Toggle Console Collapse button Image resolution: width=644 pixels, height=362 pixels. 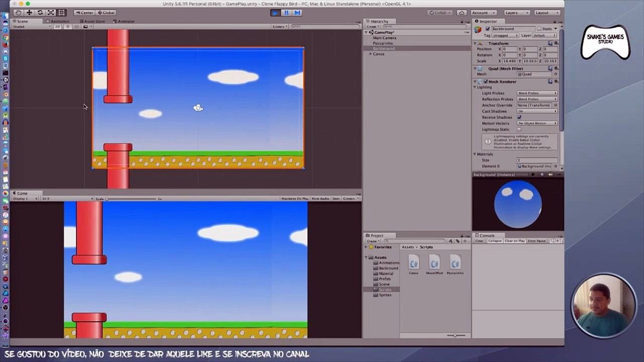click(495, 241)
